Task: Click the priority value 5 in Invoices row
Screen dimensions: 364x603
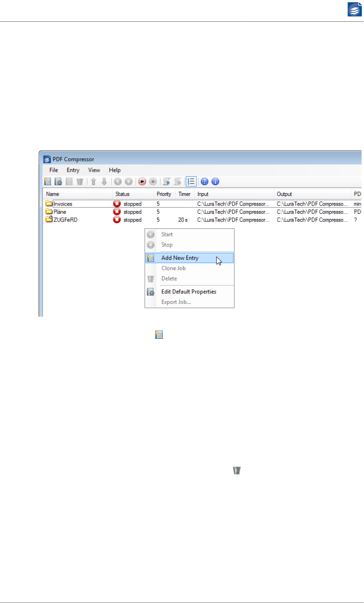Action: pos(158,204)
